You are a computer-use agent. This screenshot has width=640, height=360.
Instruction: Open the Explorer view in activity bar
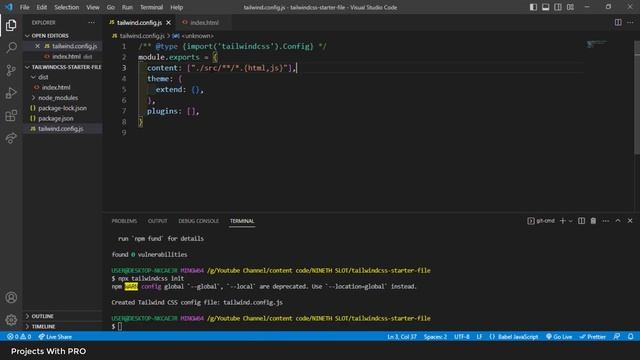coord(11,25)
